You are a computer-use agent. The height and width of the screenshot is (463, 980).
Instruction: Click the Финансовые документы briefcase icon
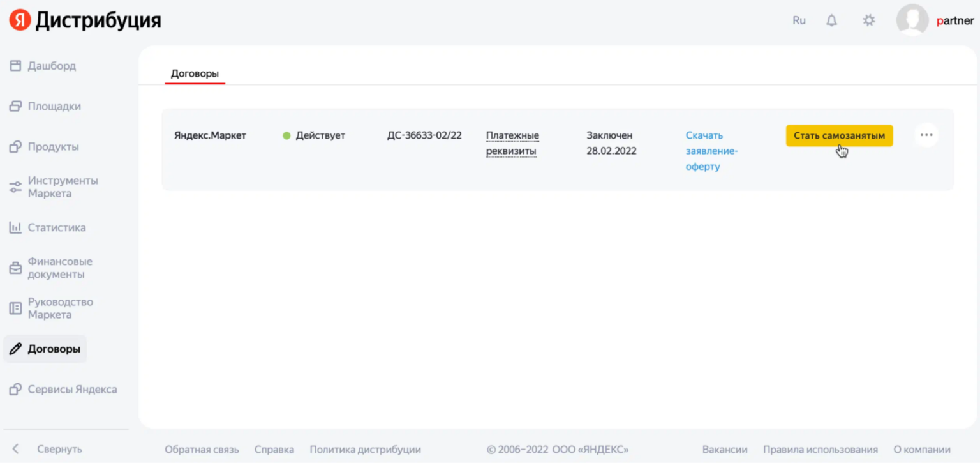coord(15,268)
